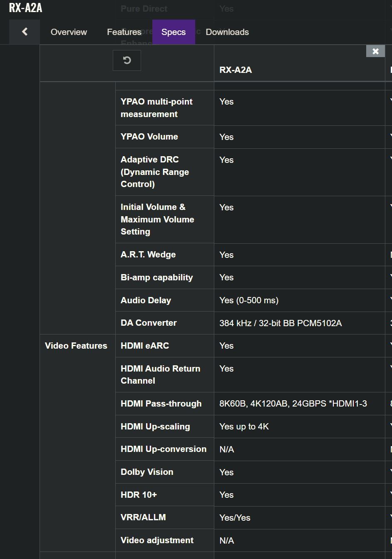Switch to the Features tab

[x=124, y=32]
